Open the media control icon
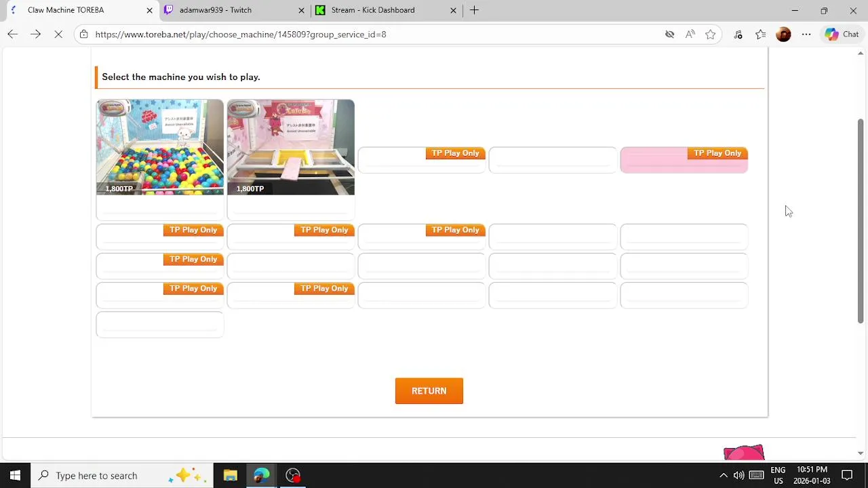The width and height of the screenshot is (868, 488). (x=738, y=34)
